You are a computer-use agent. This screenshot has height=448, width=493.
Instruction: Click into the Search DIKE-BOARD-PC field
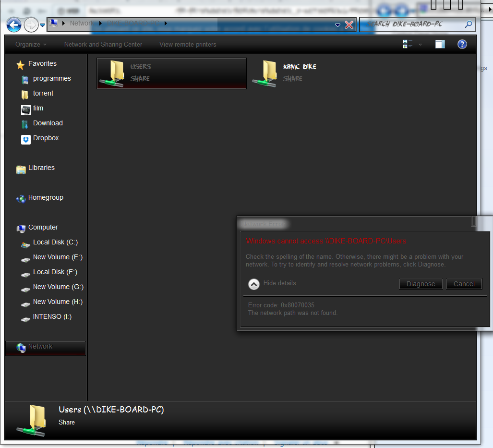pyautogui.click(x=410, y=24)
